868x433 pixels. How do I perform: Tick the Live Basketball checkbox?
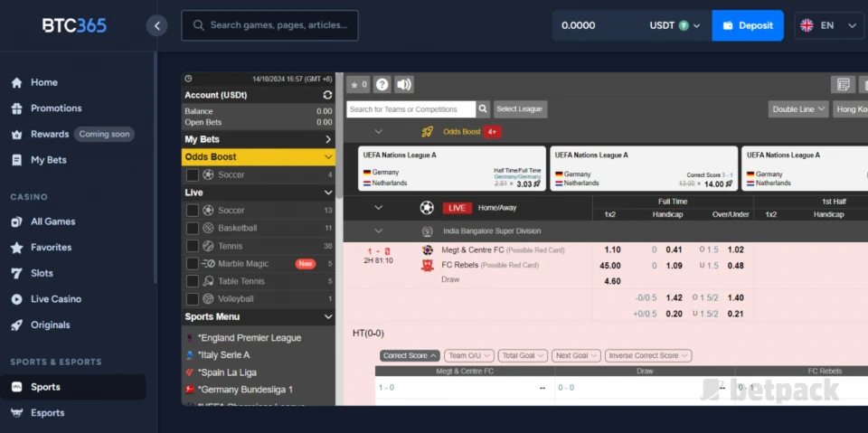tap(193, 228)
